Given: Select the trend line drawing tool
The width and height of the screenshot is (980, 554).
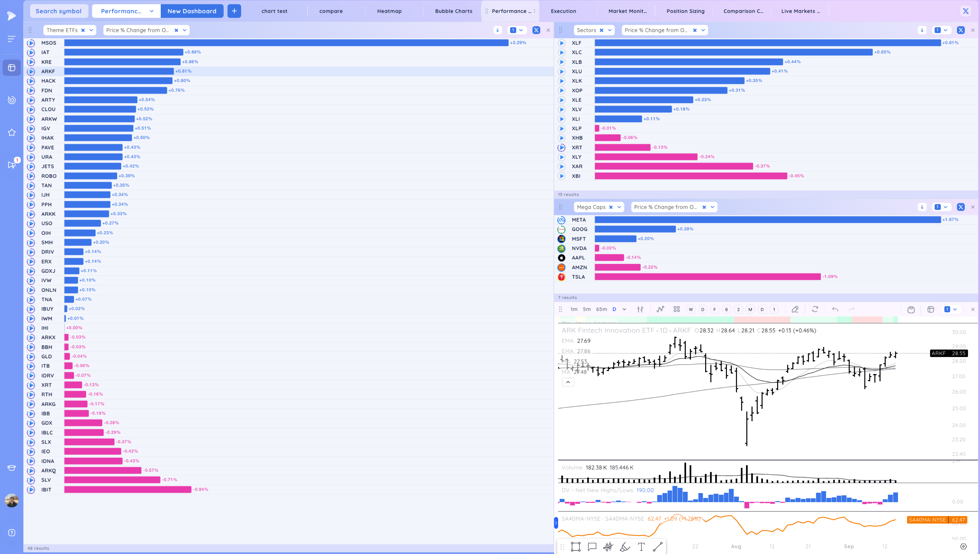Looking at the screenshot, I should [658, 547].
